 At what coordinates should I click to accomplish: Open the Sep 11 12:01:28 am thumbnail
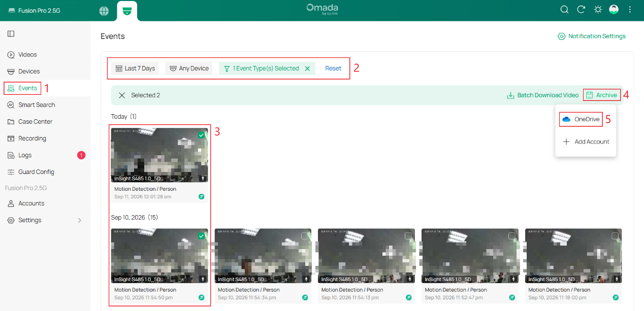click(159, 155)
